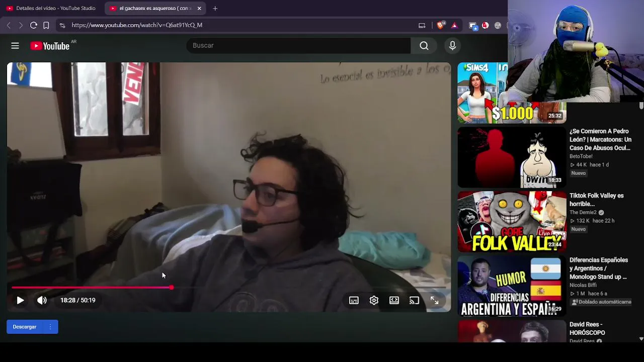Open '¿Se Comieron A Pedro León?' title

pyautogui.click(x=600, y=140)
